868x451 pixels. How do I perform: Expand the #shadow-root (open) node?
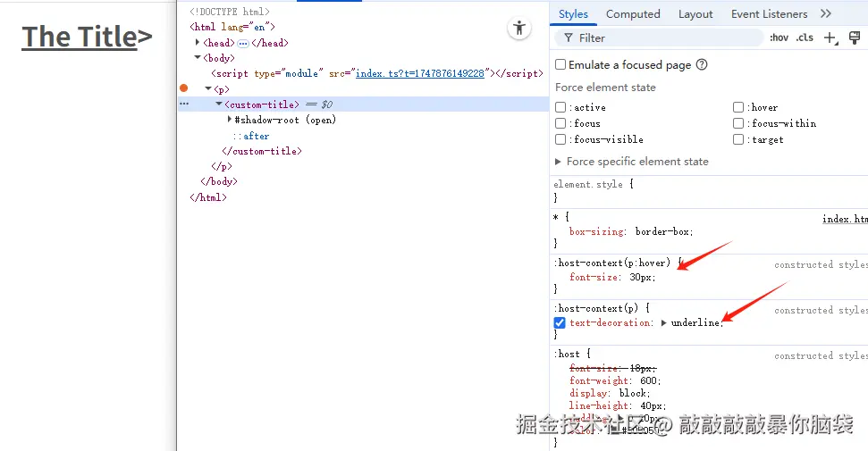229,120
